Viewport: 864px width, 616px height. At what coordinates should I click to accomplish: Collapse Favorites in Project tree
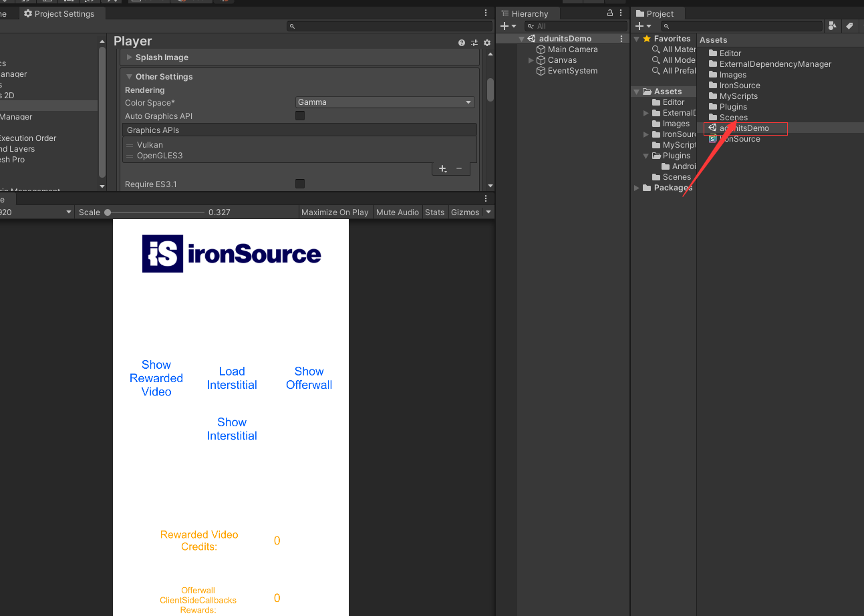pos(636,39)
